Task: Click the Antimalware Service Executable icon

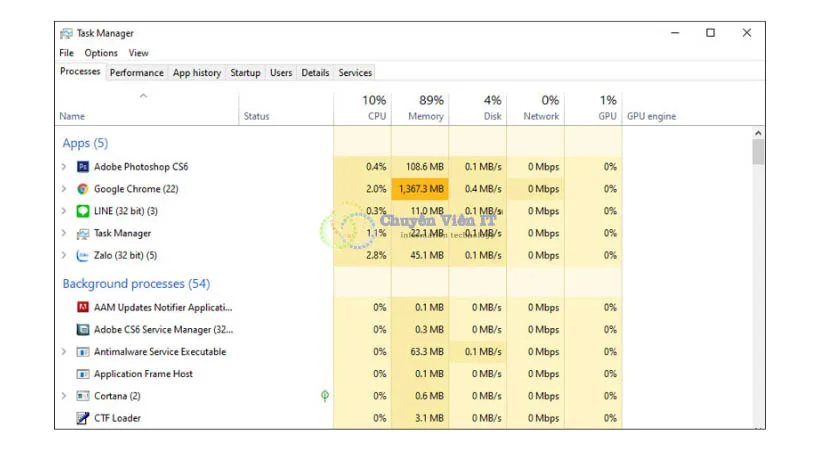Action: [83, 352]
